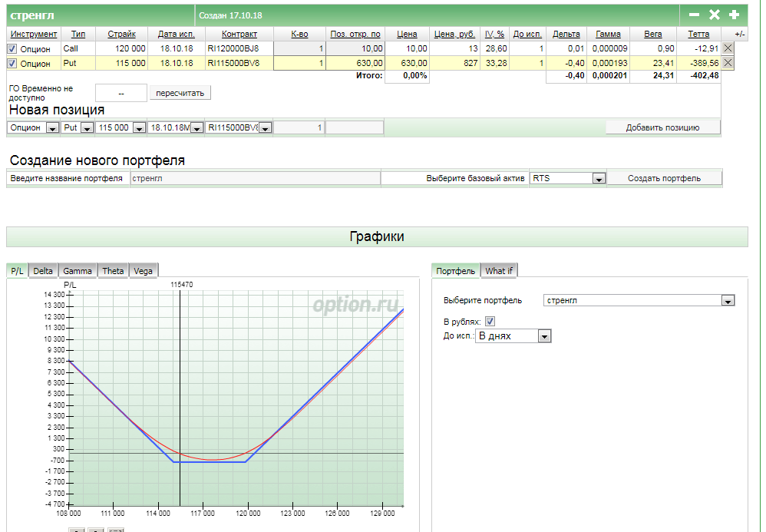Viewport: 766px width, 532px height.
Task: Uncheck the Call option row checkbox
Action: tap(12, 49)
